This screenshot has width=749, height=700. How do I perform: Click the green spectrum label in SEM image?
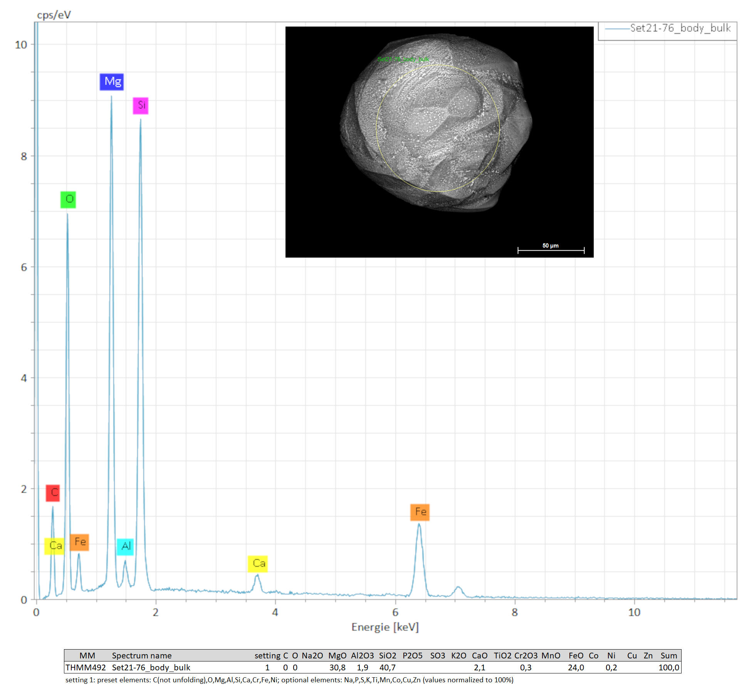pos(403,59)
